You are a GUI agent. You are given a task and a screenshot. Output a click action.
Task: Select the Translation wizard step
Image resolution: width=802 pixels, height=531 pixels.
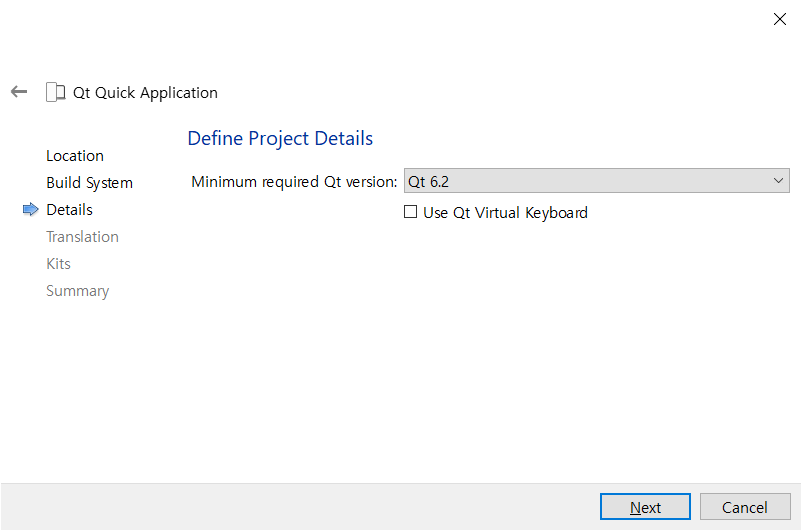coord(82,237)
